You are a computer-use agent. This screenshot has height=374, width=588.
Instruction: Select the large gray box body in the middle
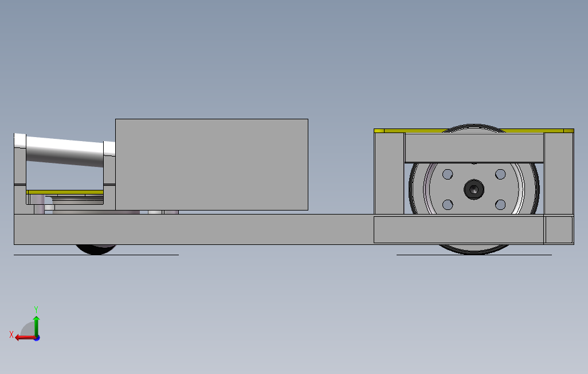coord(211,165)
